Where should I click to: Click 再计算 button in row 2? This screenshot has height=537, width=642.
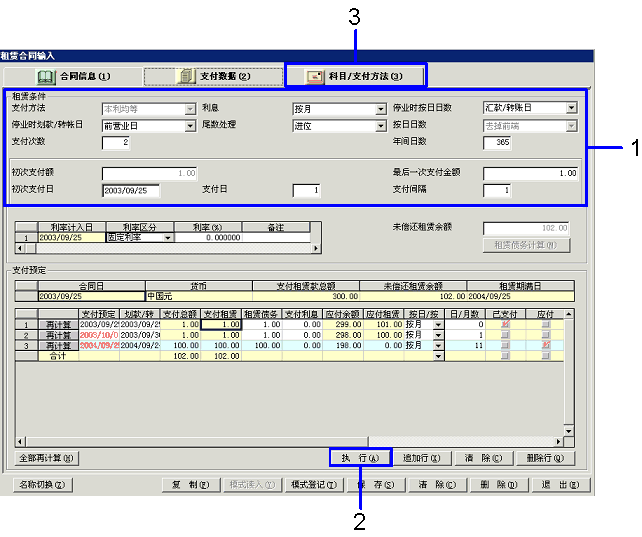point(55,335)
